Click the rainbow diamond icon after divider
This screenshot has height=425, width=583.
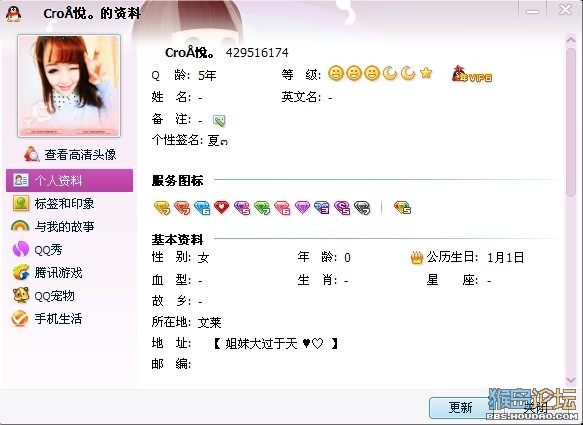[x=402, y=207]
